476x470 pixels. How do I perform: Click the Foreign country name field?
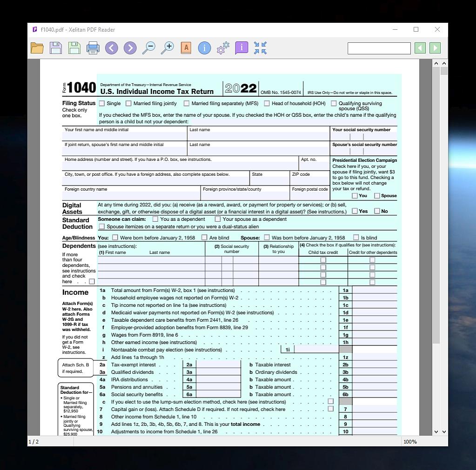131,196
